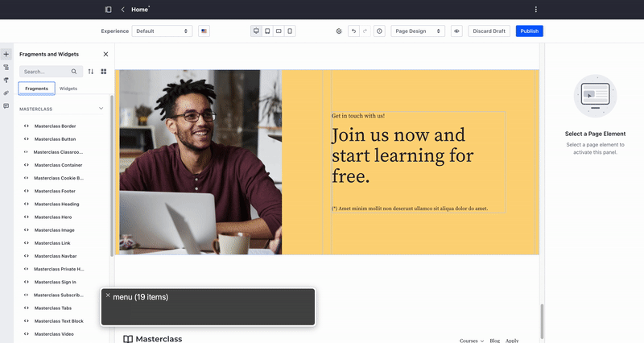Click the 'Amet minim mollit' footnote text
This screenshot has height=343, width=644.
(x=410, y=209)
